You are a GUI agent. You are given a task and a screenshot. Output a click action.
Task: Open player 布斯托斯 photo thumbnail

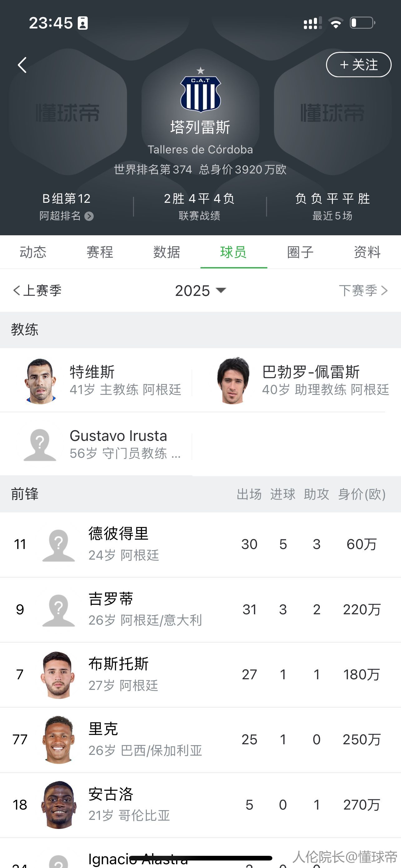(58, 675)
